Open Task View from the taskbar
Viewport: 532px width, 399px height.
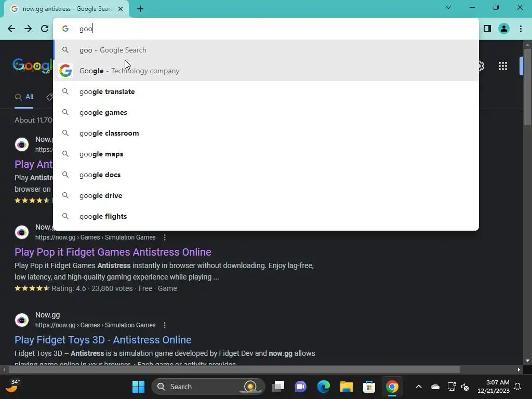[x=278, y=387]
